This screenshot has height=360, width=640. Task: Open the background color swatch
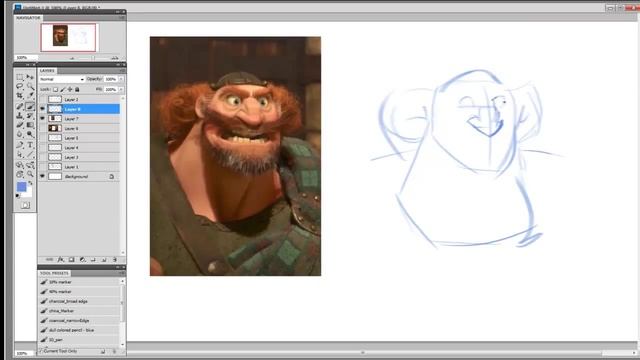(28, 193)
